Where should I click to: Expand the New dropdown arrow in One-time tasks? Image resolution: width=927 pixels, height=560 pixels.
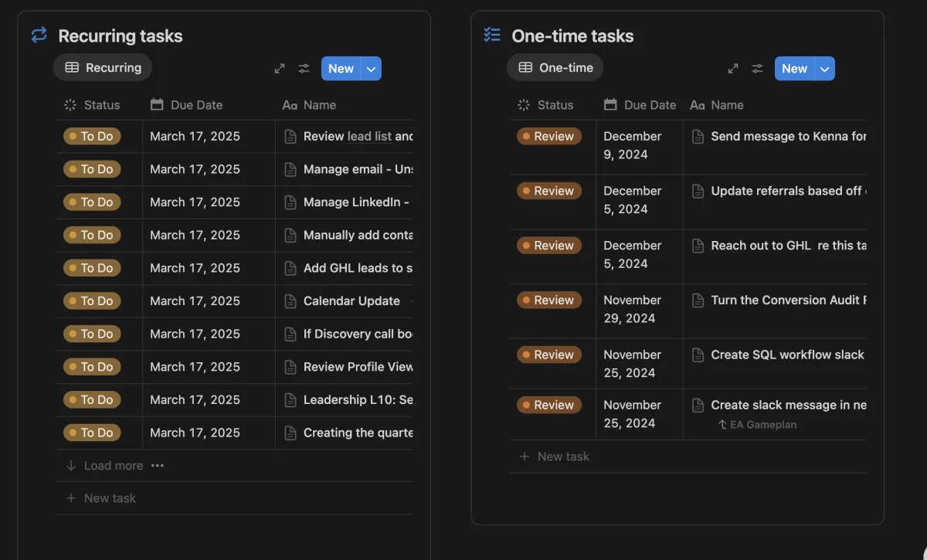pyautogui.click(x=825, y=69)
